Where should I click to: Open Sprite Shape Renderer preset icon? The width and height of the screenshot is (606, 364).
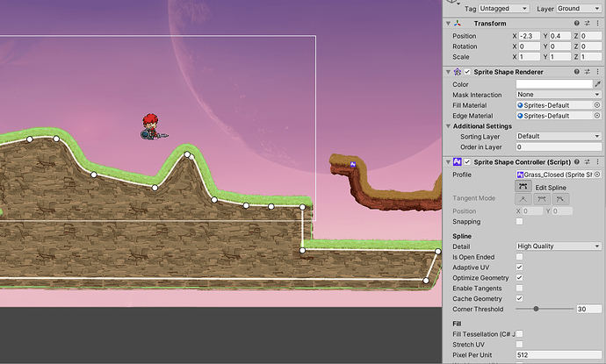tap(587, 71)
